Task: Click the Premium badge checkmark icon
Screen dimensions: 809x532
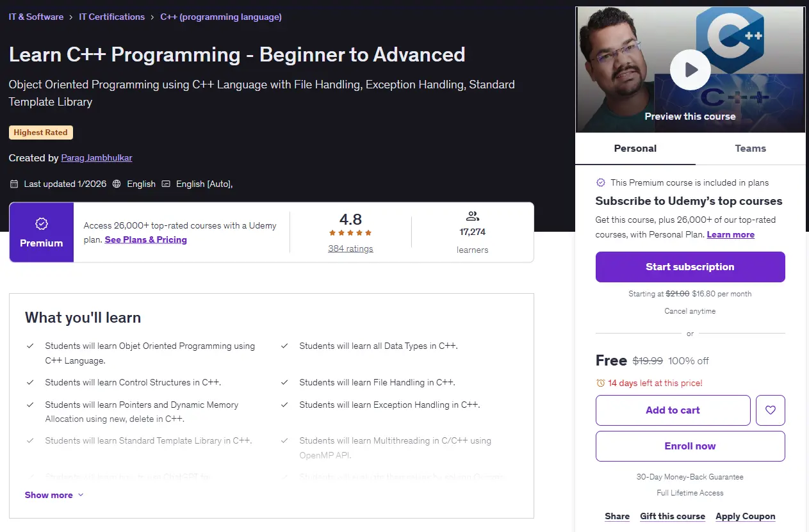Action: point(42,224)
